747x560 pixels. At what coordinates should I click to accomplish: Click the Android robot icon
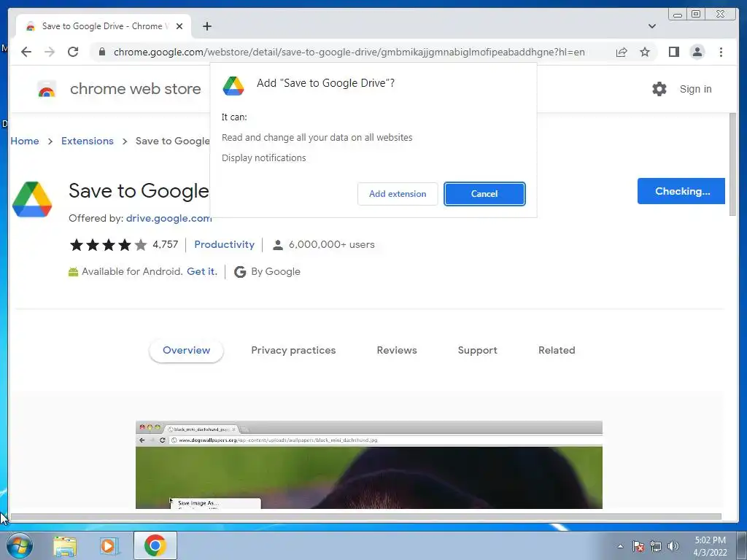[x=73, y=272]
